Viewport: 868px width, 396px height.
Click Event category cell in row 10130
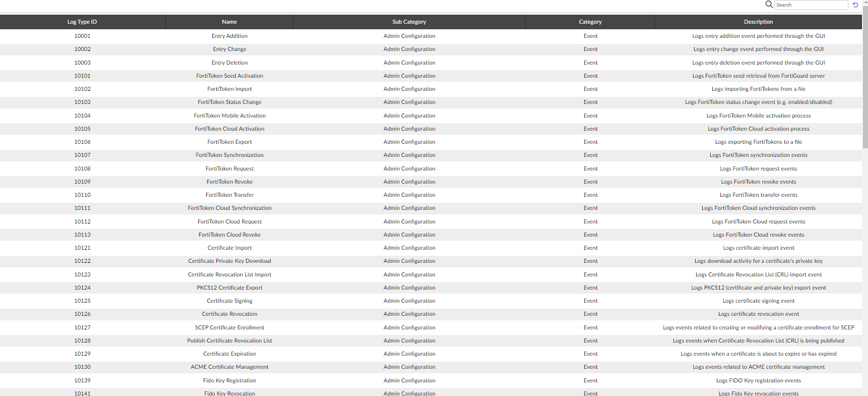[590, 367]
